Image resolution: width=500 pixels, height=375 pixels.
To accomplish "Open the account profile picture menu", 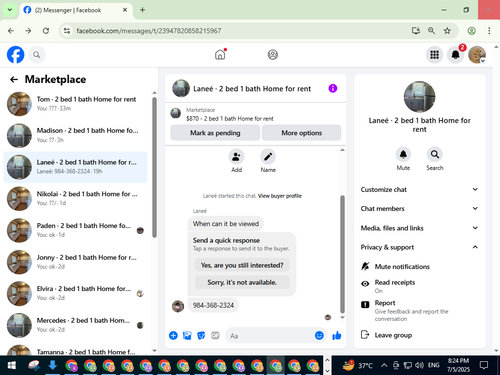I will pyautogui.click(x=477, y=55).
